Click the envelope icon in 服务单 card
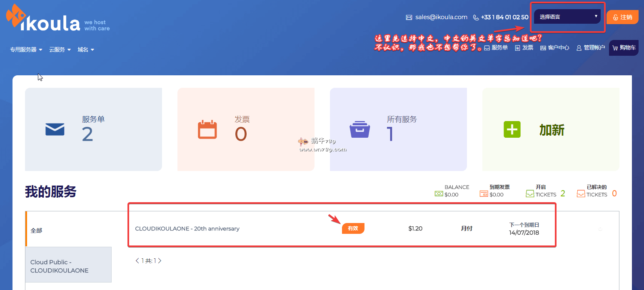This screenshot has width=644, height=290. click(55, 129)
